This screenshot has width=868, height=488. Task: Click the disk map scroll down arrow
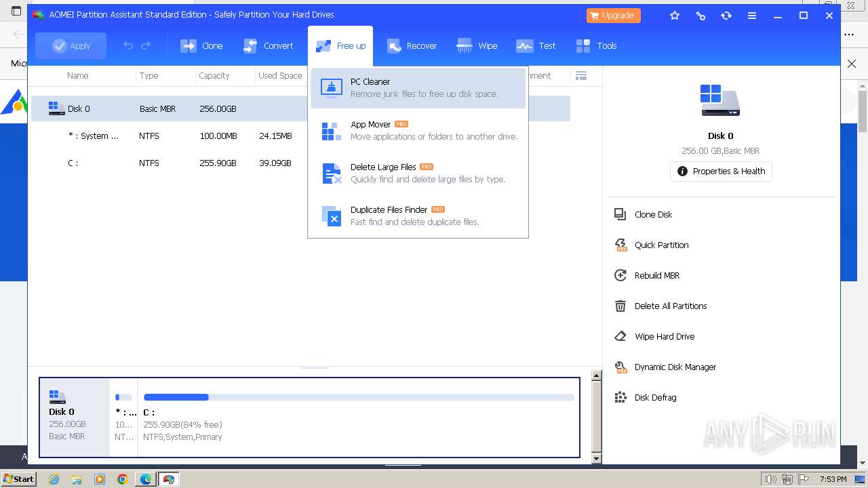pos(597,458)
